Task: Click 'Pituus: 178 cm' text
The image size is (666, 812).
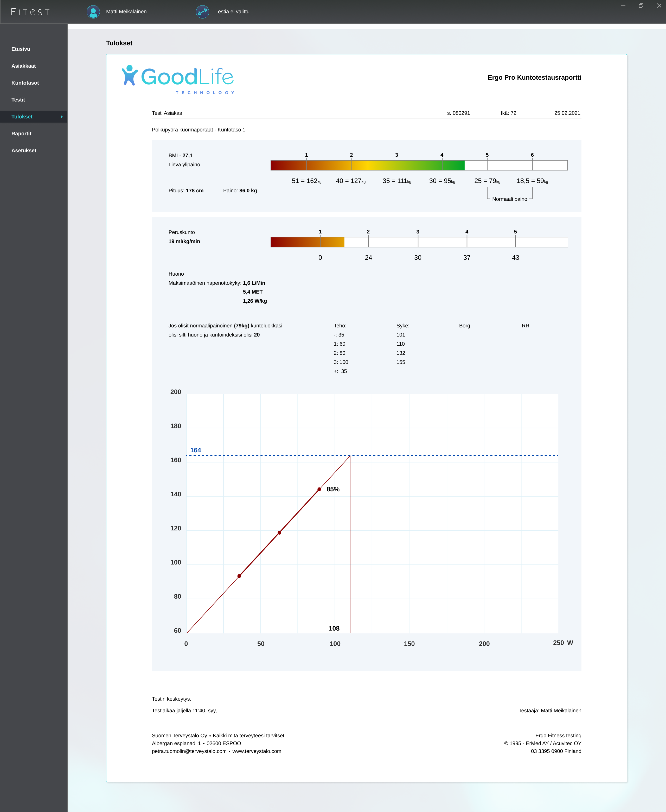Action: click(x=186, y=191)
